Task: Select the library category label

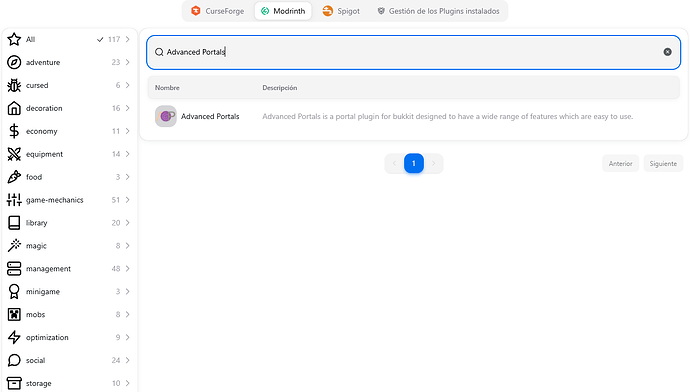Action: [37, 223]
